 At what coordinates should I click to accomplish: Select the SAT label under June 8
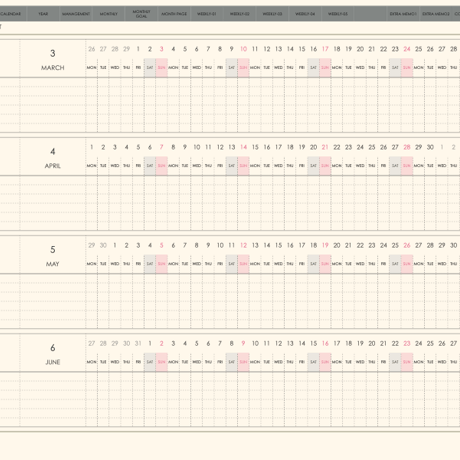231,362
